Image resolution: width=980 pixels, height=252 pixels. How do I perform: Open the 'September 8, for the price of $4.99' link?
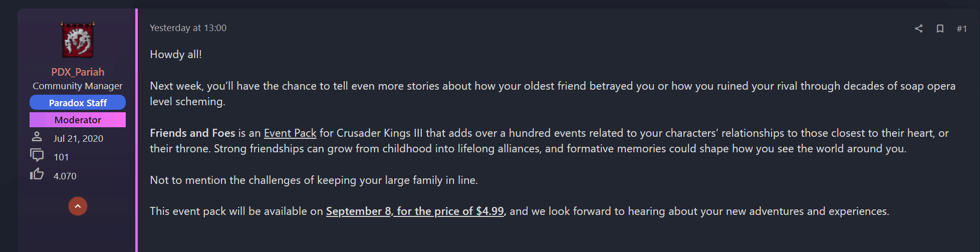coord(415,211)
